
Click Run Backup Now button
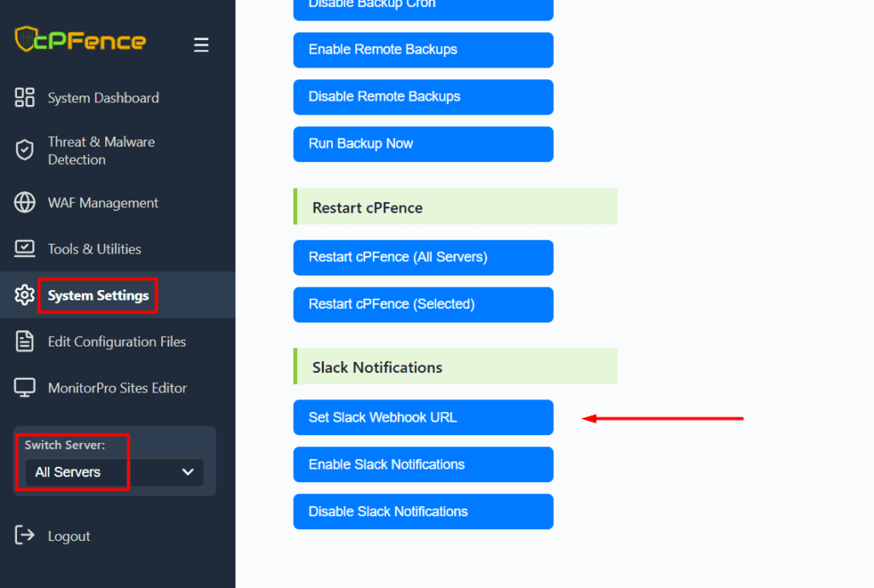[423, 143]
